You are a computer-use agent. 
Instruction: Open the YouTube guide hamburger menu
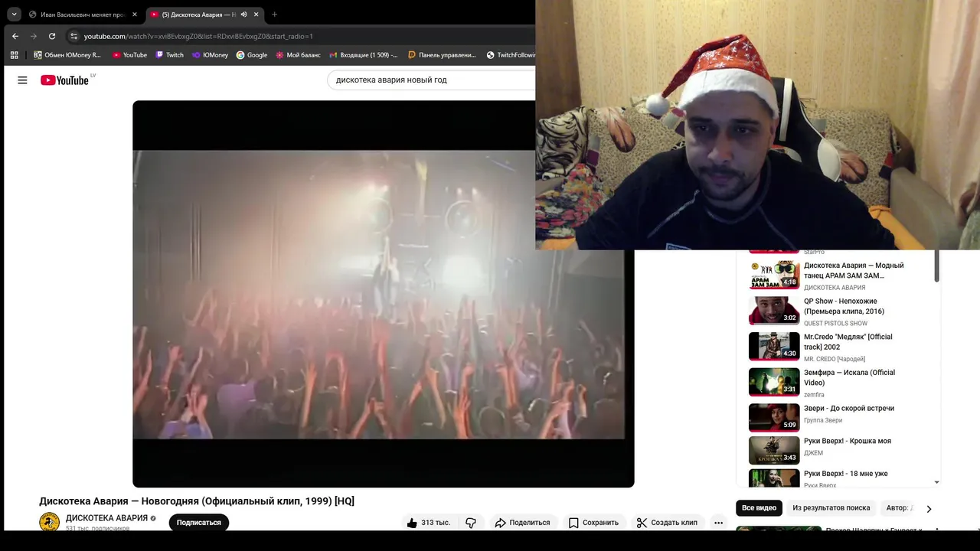(x=22, y=80)
